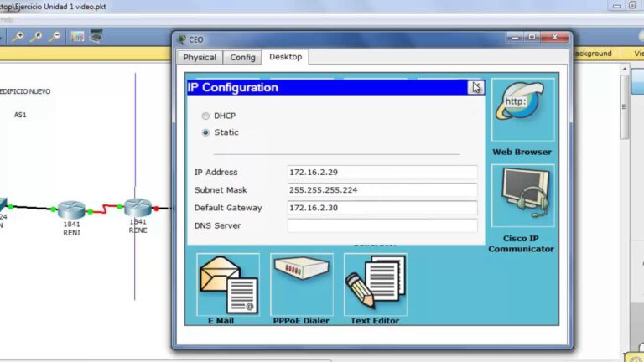Open the drawing palette toolbar icon
Viewport: 644px width, 362px height.
point(78,36)
